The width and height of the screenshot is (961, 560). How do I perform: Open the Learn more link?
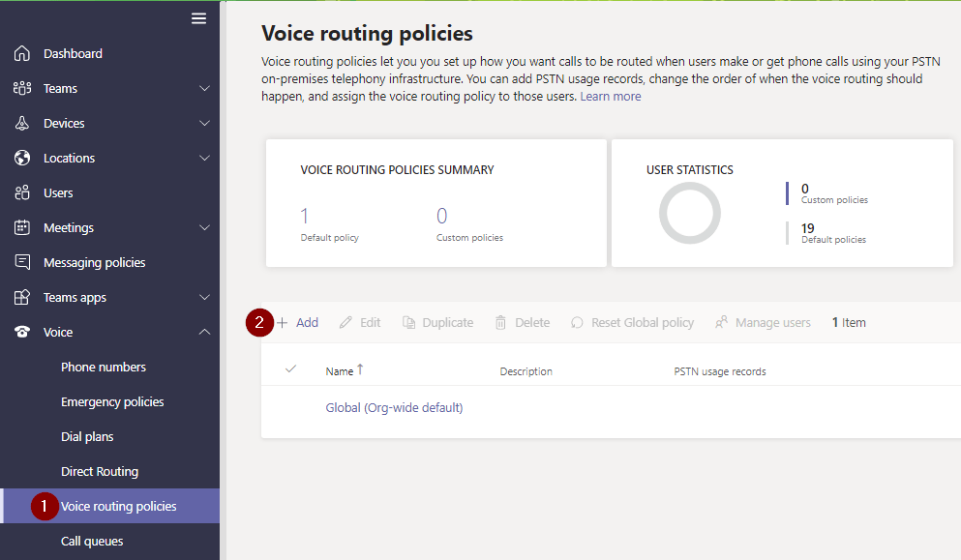tap(610, 97)
